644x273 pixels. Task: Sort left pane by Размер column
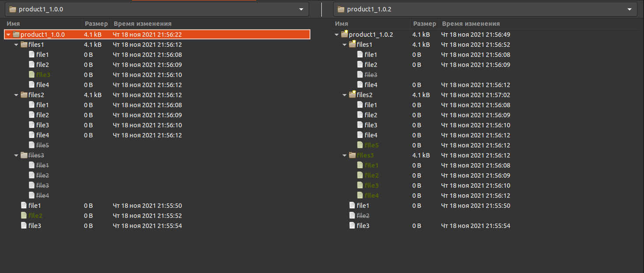[96, 24]
